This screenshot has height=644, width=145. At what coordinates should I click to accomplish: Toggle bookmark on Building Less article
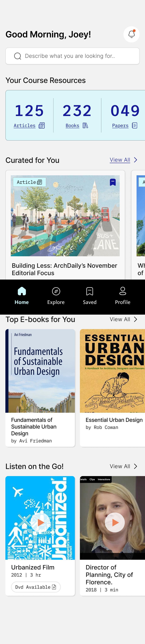pos(113,182)
